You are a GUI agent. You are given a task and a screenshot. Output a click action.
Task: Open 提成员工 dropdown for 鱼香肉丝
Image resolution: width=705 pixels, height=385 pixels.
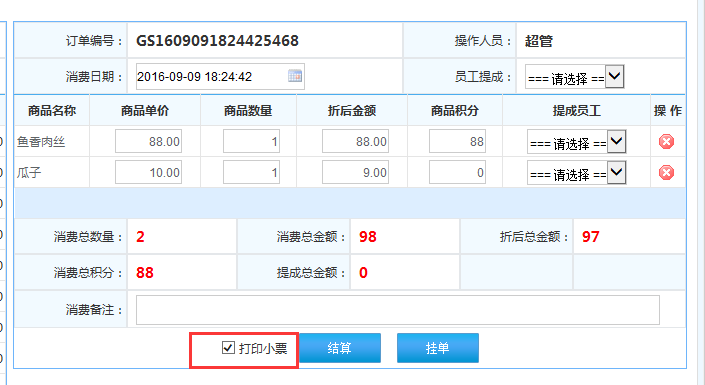[576, 142]
